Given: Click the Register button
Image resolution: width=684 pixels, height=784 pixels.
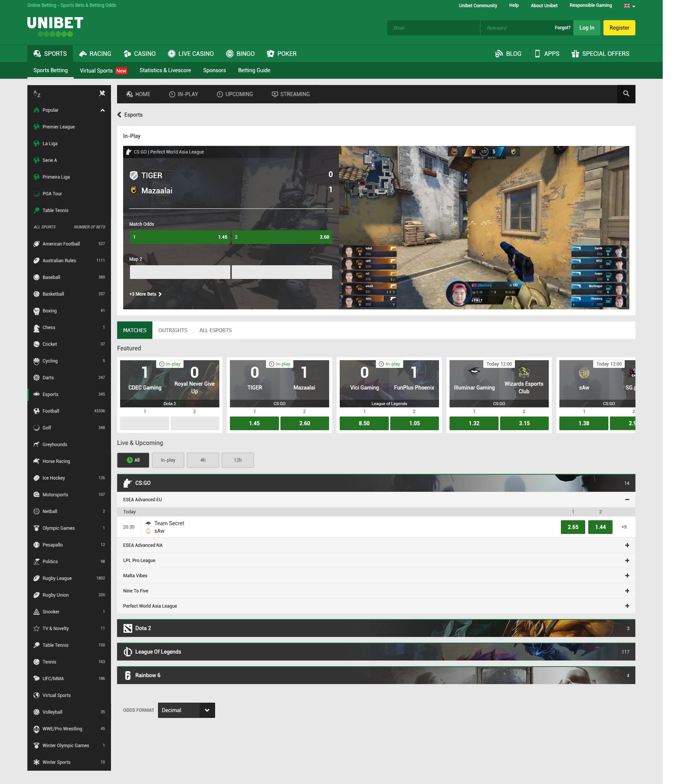Looking at the screenshot, I should pos(619,28).
